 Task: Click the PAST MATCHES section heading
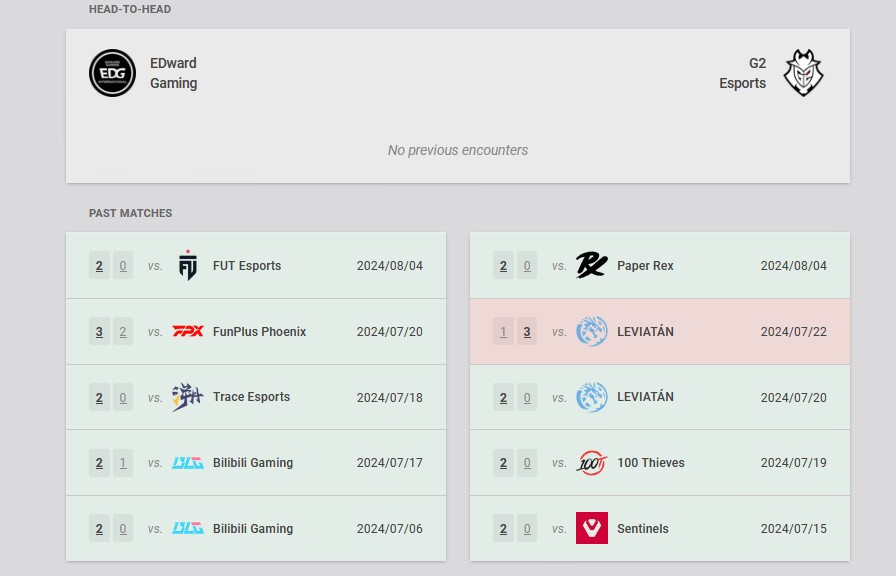click(x=130, y=213)
